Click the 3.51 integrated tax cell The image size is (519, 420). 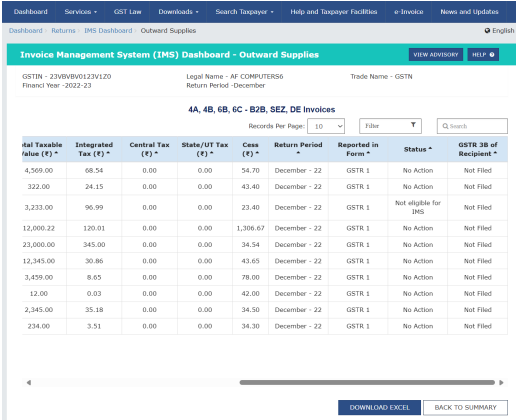pos(94,326)
